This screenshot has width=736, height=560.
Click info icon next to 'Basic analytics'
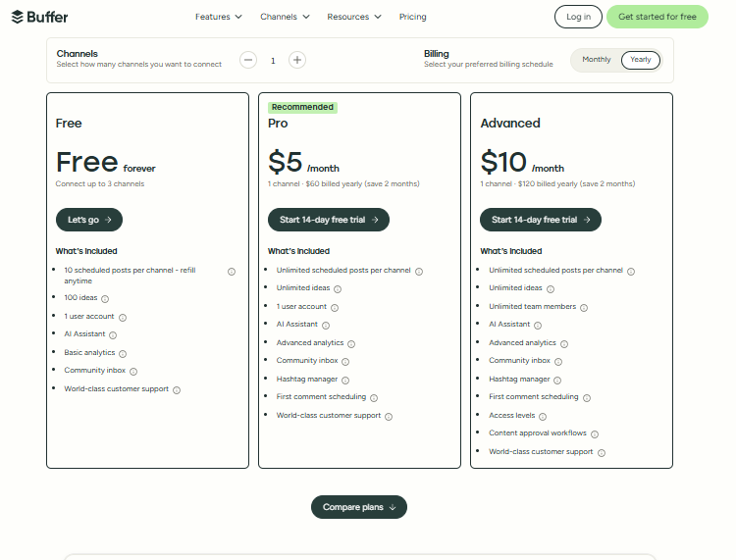[123, 354]
